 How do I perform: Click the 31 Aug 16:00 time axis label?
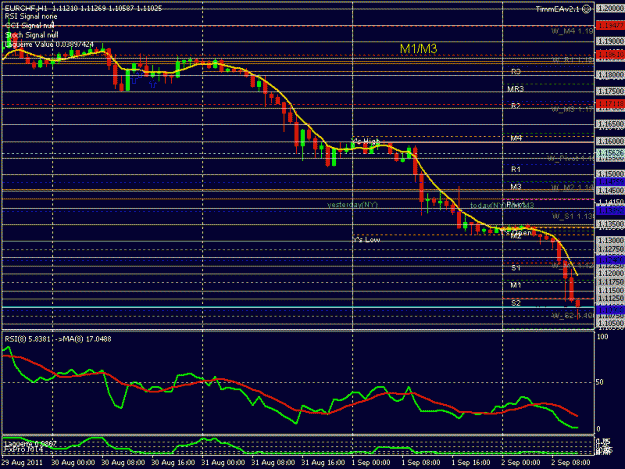pos(323,463)
